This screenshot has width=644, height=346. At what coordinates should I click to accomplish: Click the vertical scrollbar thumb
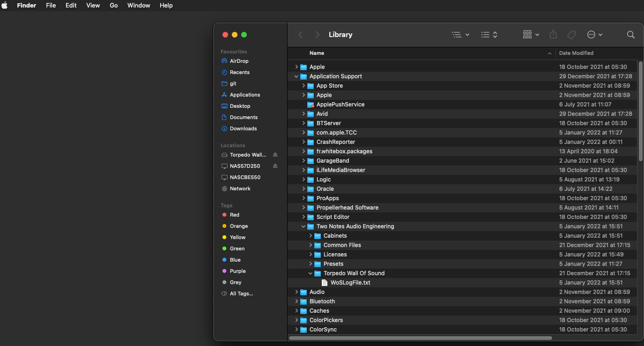[640, 111]
